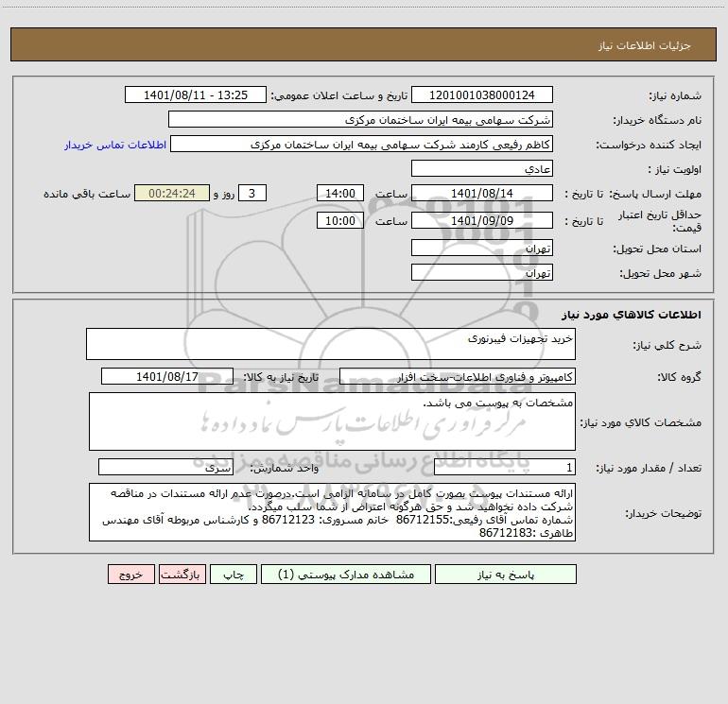Image resolution: width=728 pixels, height=704 pixels.
Task: Click label ایجاد کننده درخواست:
Action: (x=649, y=146)
